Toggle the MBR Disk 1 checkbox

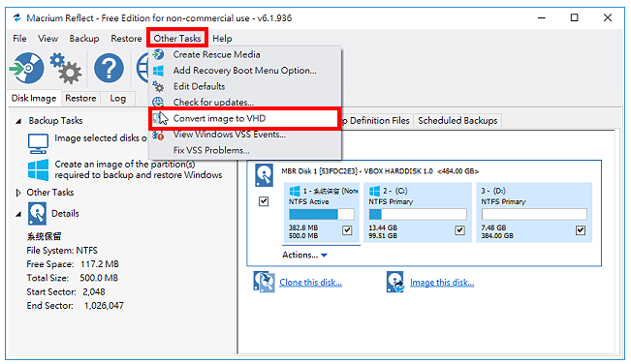click(264, 201)
